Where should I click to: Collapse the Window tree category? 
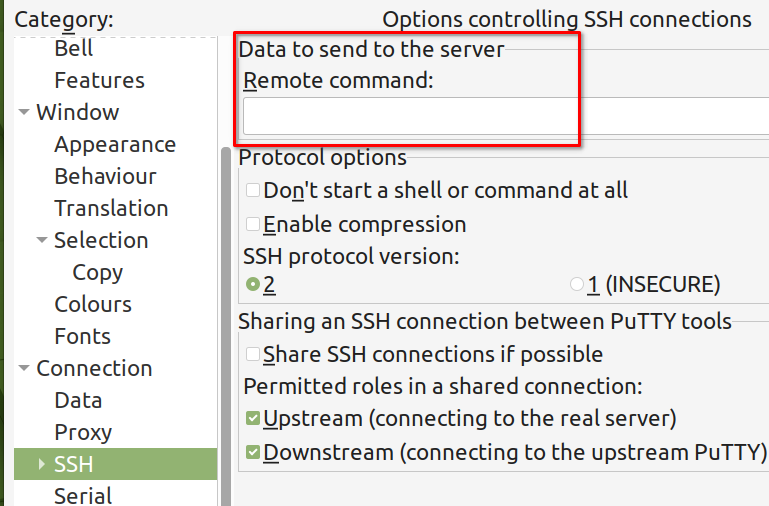[23, 112]
